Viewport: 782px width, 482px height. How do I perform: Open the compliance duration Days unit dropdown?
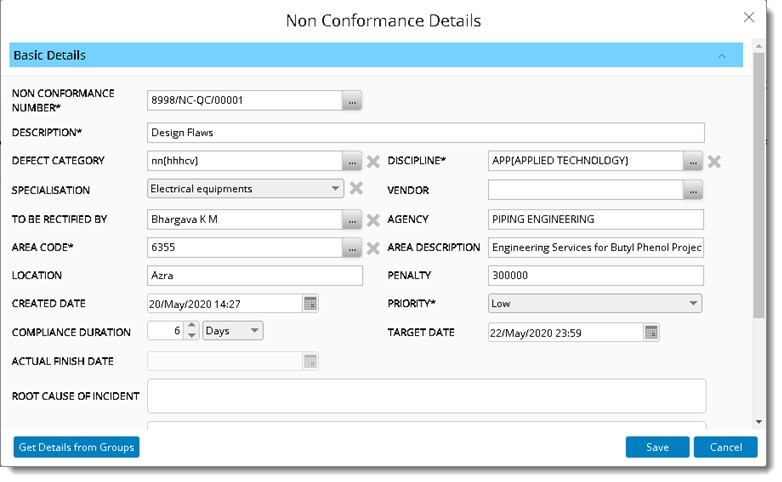pos(254,331)
